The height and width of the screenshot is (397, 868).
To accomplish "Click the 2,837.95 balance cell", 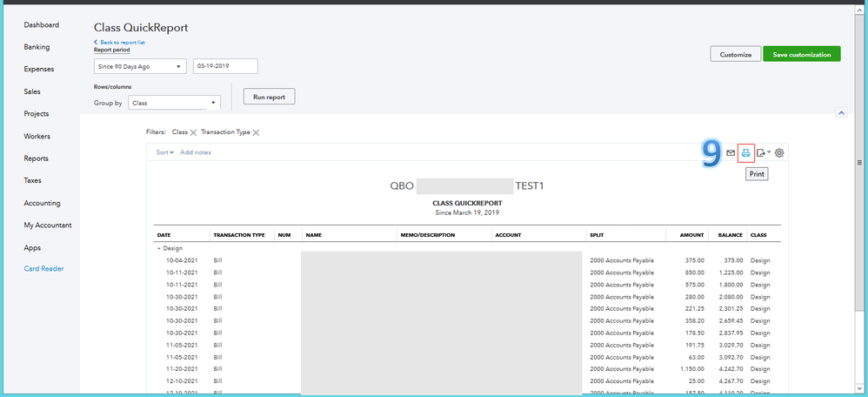I will [731, 333].
